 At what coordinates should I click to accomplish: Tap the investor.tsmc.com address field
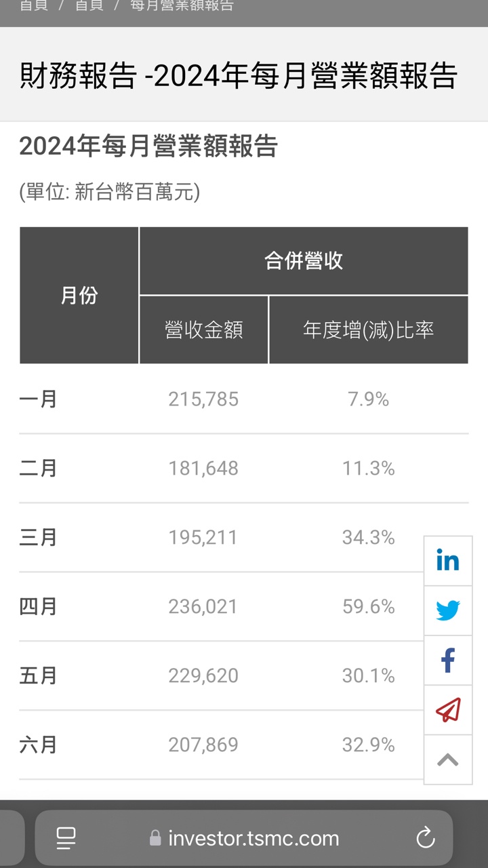coord(253,838)
